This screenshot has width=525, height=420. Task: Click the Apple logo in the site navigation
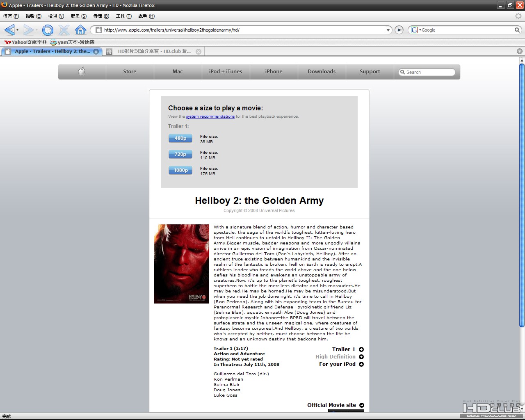point(82,72)
